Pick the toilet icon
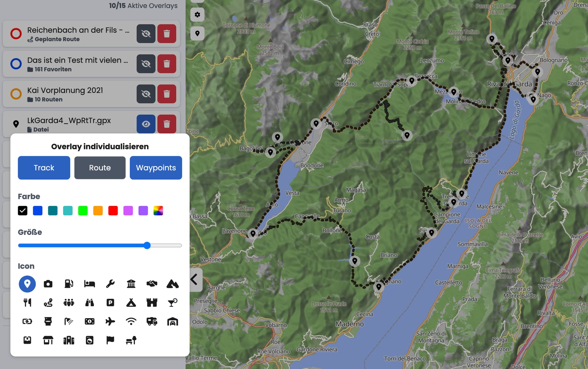 click(x=48, y=321)
